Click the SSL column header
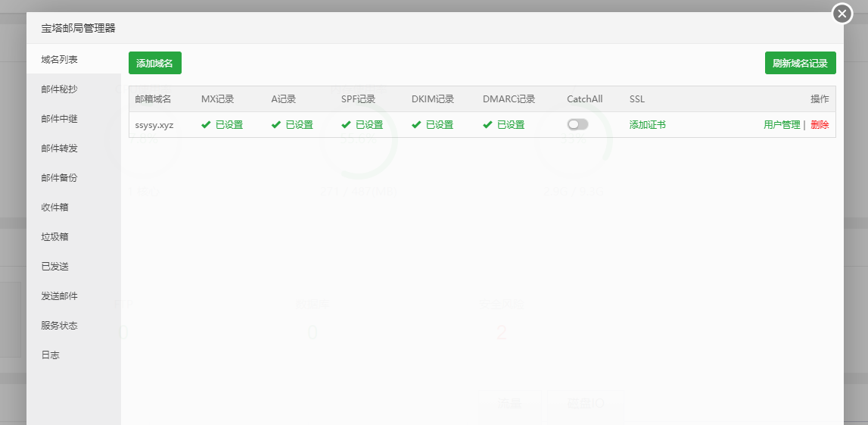Viewport: 868px width, 425px height. [637, 100]
